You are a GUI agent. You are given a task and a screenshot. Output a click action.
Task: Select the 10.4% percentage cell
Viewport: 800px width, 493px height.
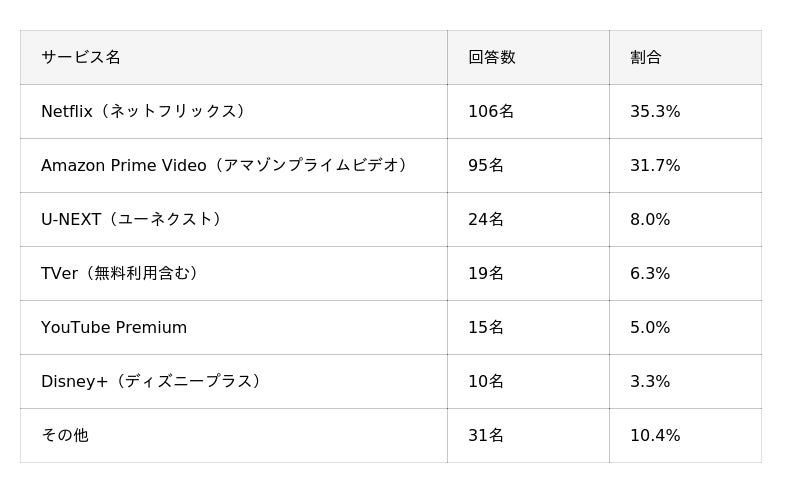(655, 436)
